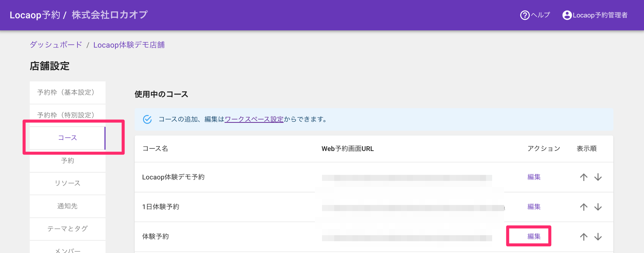The height and width of the screenshot is (253, 644).
Task: Click 編集 for 1日体験予約
Action: click(534, 207)
